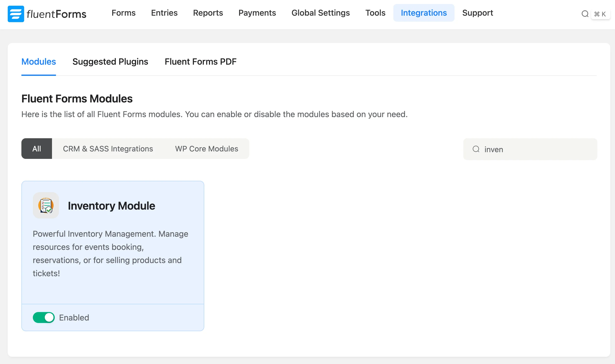Disable the Inventory Module toggle

pos(44,318)
